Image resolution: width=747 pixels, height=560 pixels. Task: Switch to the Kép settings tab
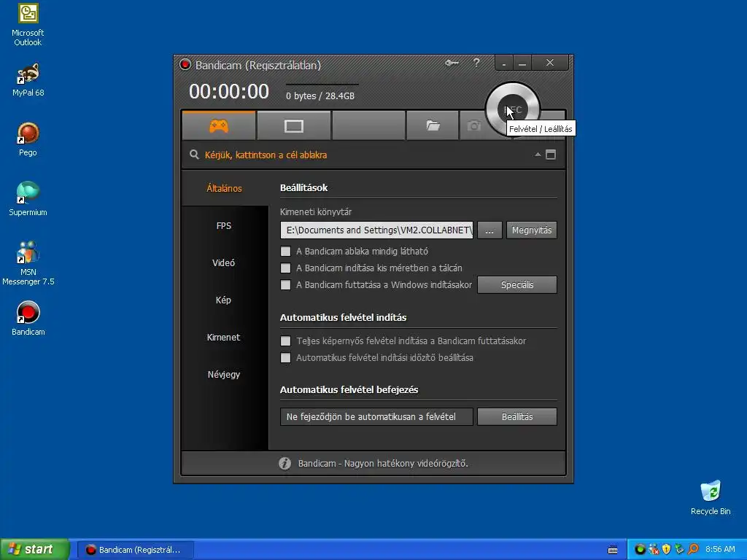tap(225, 300)
